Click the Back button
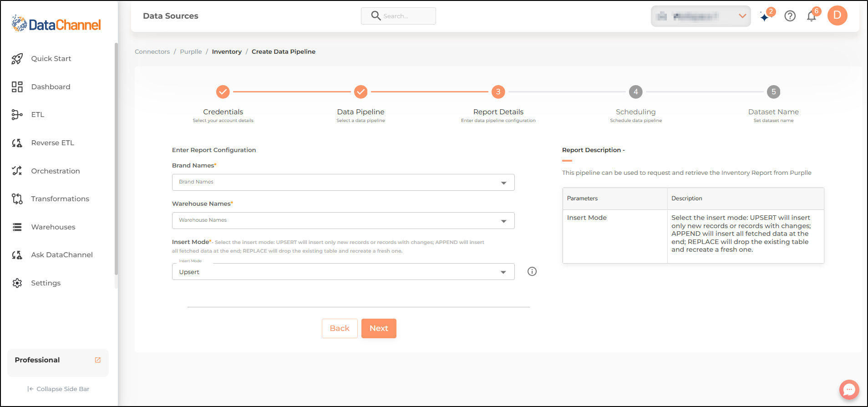Viewport: 868px width, 407px height. 340,328
